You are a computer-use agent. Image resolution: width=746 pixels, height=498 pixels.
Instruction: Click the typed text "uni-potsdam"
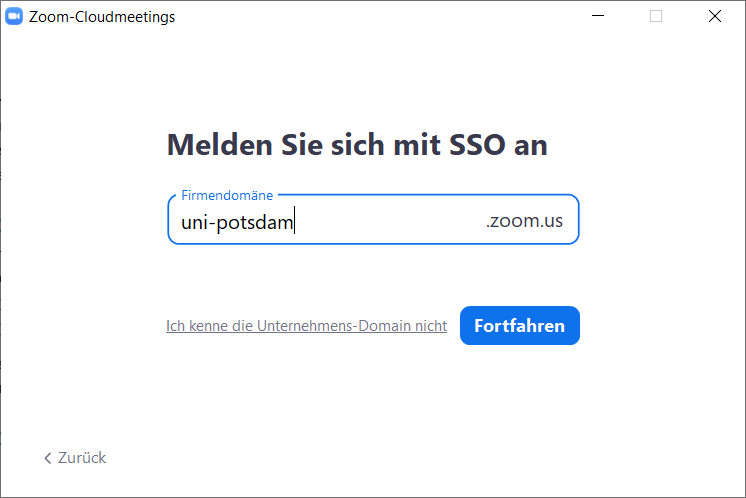[237, 222]
